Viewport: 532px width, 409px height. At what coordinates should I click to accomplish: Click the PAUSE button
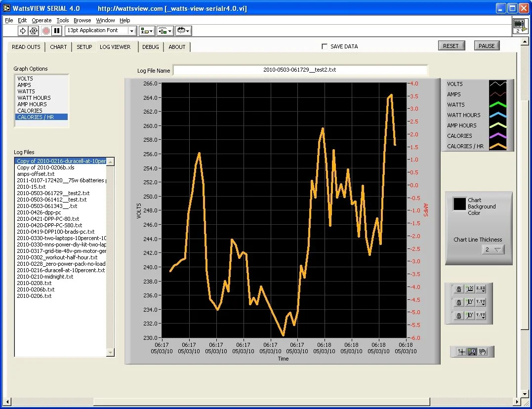coord(487,46)
